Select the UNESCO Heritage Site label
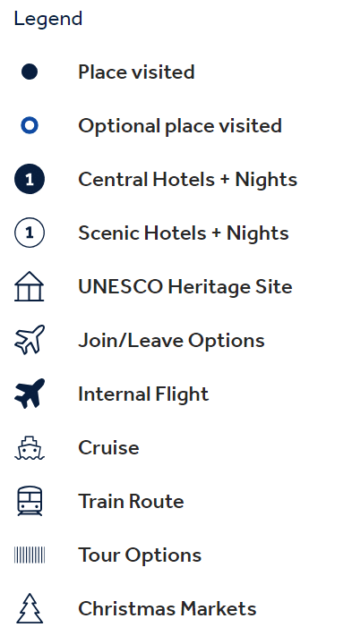The height and width of the screenshot is (644, 352). [185, 287]
